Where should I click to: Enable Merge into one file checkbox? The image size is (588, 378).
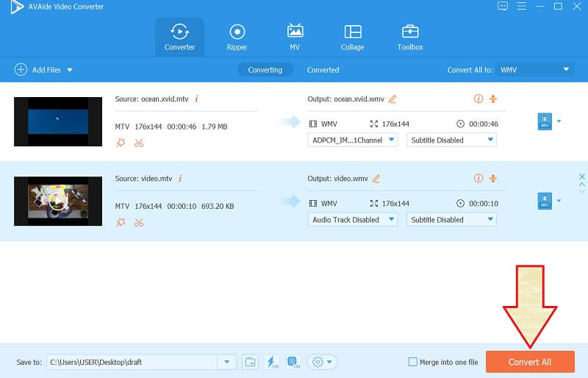pyautogui.click(x=412, y=362)
